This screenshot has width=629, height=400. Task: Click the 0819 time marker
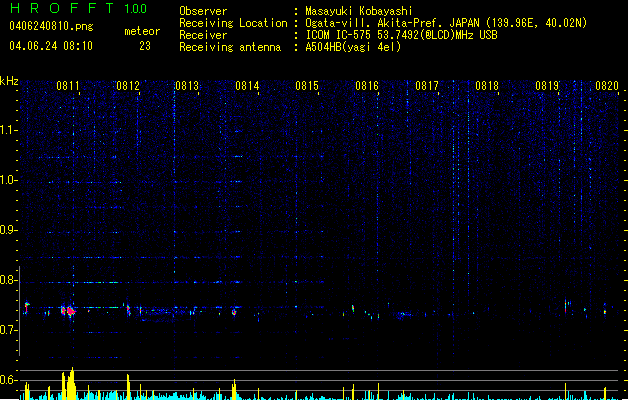(547, 86)
